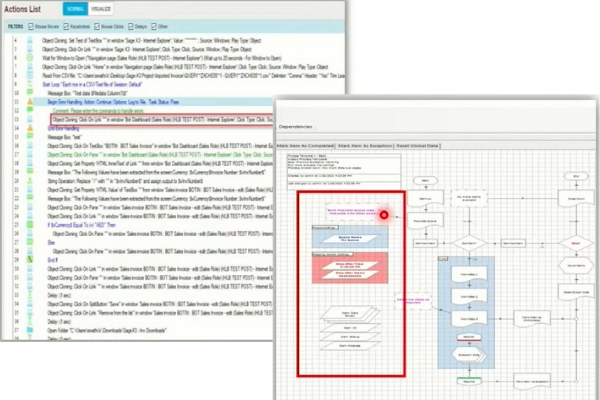Select the Begin Error Handling action row

tap(113, 102)
